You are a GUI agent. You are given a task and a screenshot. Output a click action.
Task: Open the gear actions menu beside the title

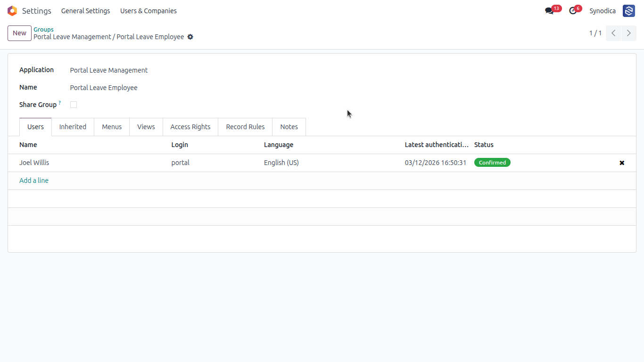coord(190,37)
